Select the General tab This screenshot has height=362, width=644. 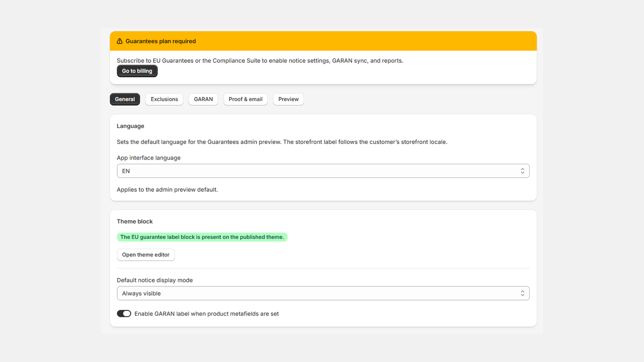(125, 99)
